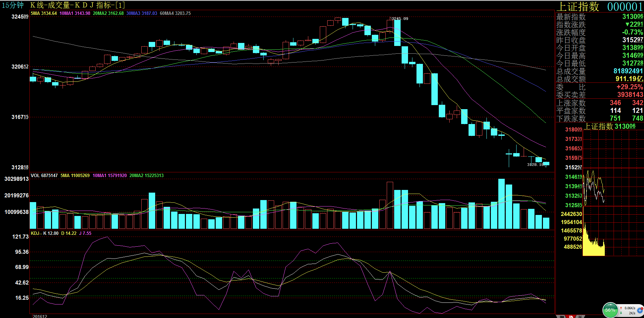Click the 委比 +29.25% value
The image size is (644, 318).
click(629, 87)
